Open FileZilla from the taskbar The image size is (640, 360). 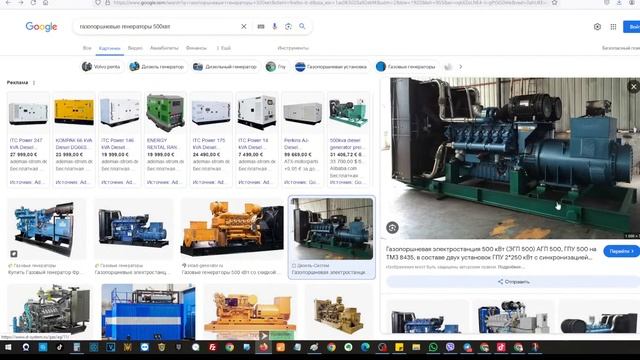212,347
